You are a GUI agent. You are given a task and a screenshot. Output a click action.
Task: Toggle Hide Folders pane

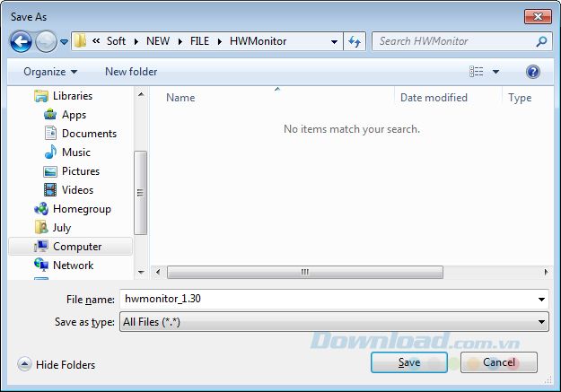(57, 364)
